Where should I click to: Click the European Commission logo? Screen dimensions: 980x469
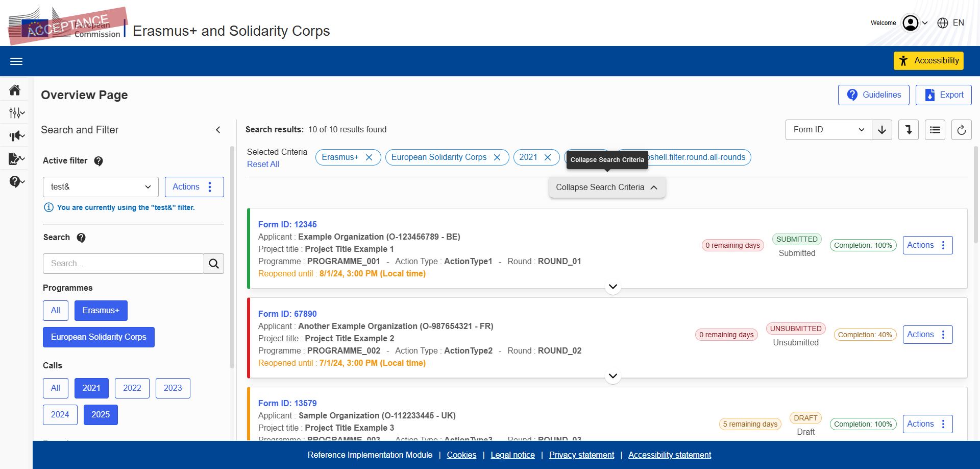(x=66, y=26)
